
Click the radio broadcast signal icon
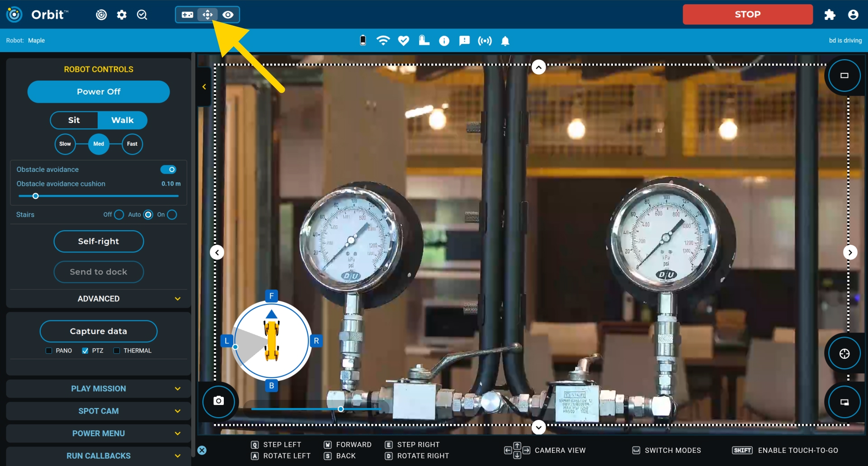[x=485, y=41]
